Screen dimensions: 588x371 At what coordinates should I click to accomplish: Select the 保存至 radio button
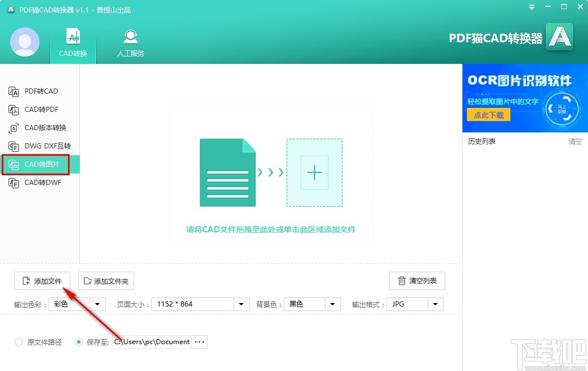pos(78,342)
